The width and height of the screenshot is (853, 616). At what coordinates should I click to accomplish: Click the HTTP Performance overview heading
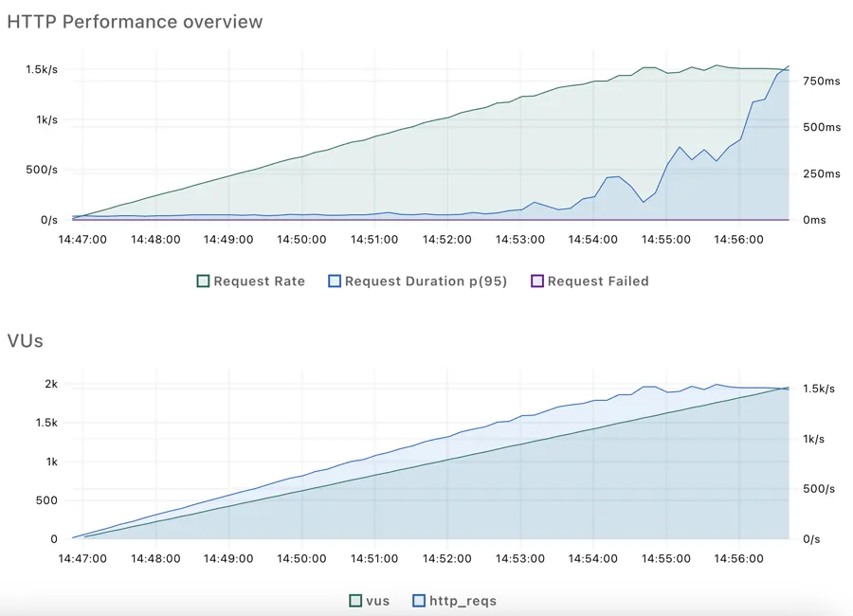(135, 22)
